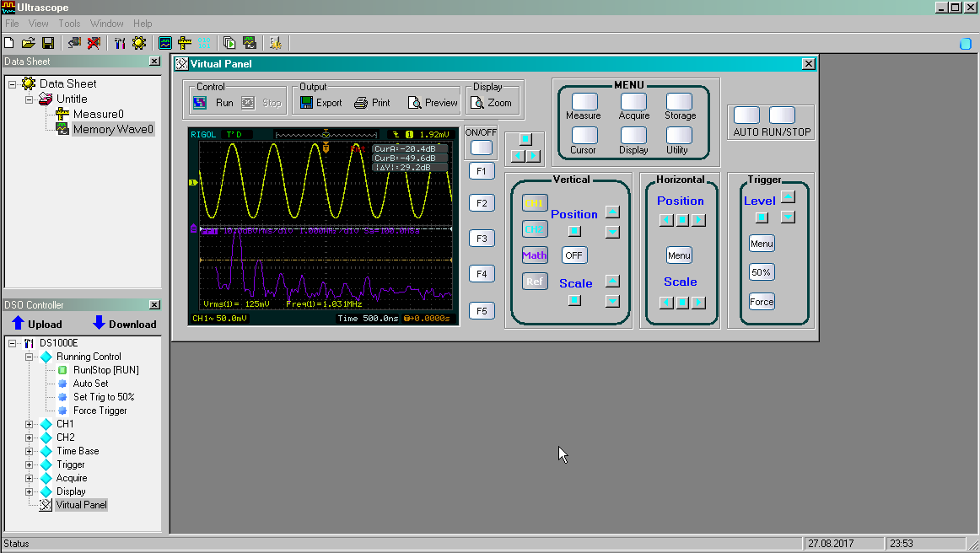Toggle CH1 channel in Vertical panel

coord(535,203)
